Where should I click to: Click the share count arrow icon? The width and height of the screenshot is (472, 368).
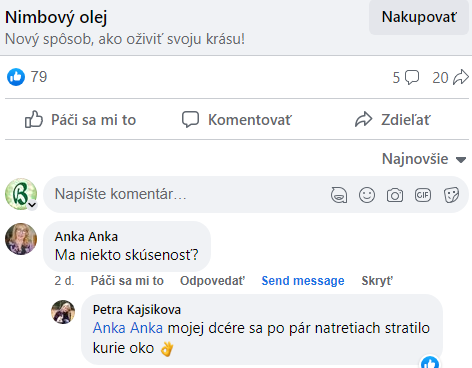[461, 77]
